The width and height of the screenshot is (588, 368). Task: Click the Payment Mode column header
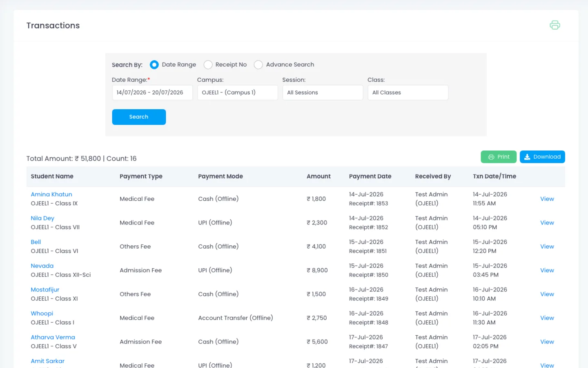click(x=220, y=176)
